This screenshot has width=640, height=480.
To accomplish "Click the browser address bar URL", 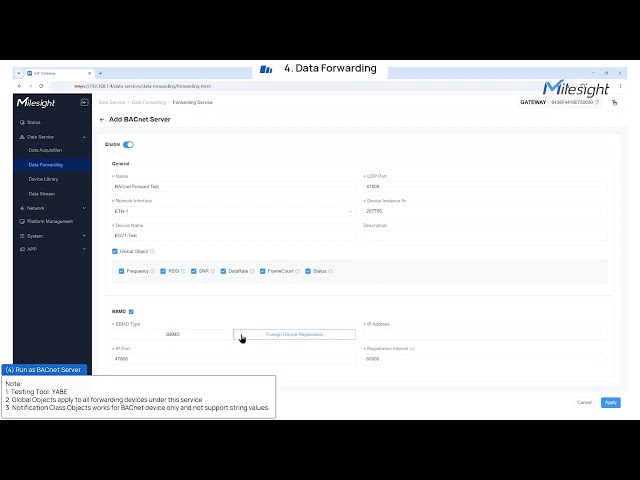I will 142,86.
